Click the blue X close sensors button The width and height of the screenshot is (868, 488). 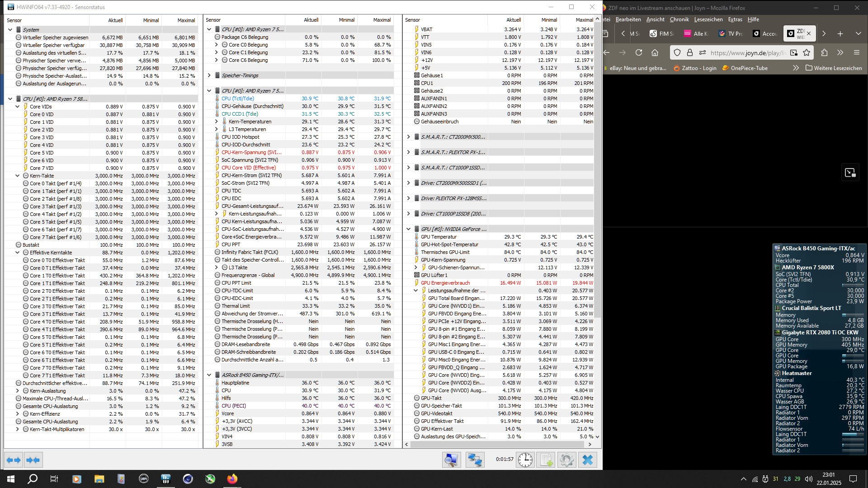pyautogui.click(x=587, y=460)
